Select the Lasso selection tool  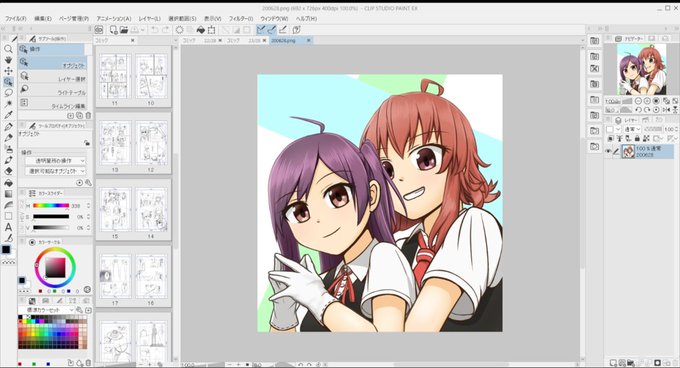point(8,93)
